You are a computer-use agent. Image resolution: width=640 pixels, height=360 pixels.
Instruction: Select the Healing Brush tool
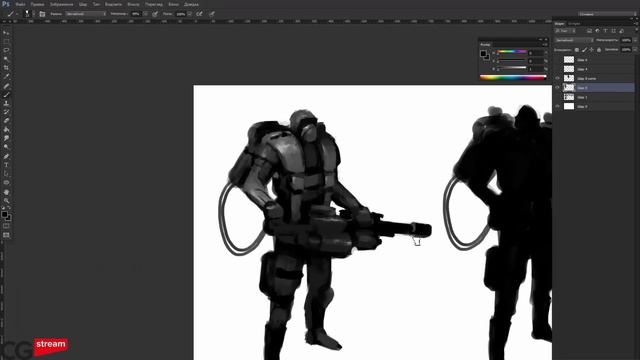(6, 86)
